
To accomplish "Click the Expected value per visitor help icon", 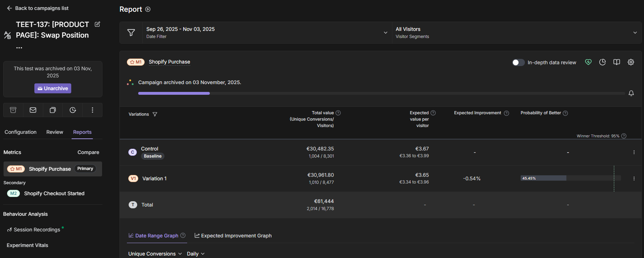I will (433, 113).
